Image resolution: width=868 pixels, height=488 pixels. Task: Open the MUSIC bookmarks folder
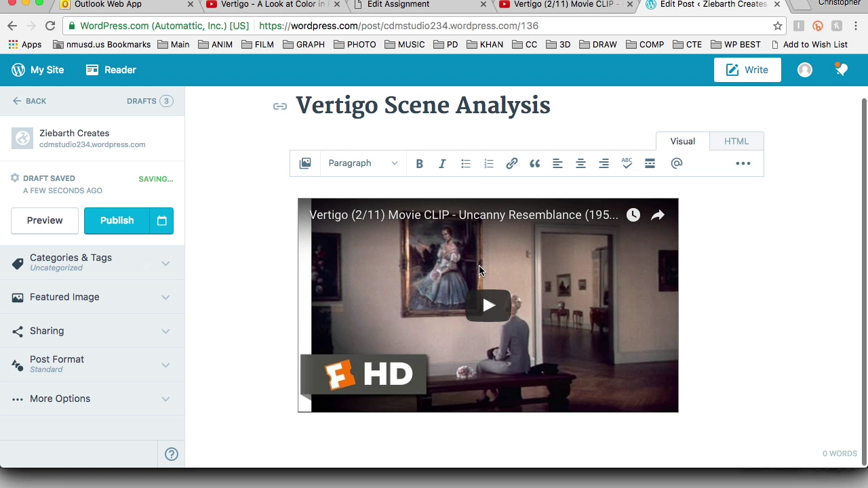click(x=404, y=45)
